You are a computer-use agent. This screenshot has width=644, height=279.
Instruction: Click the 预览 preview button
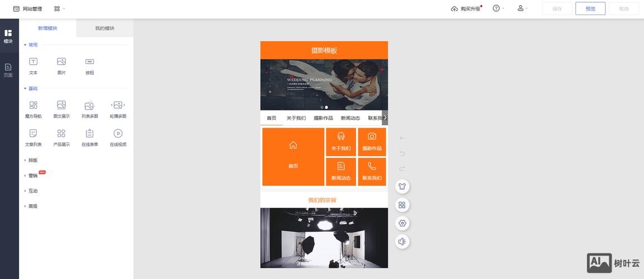pos(590,9)
